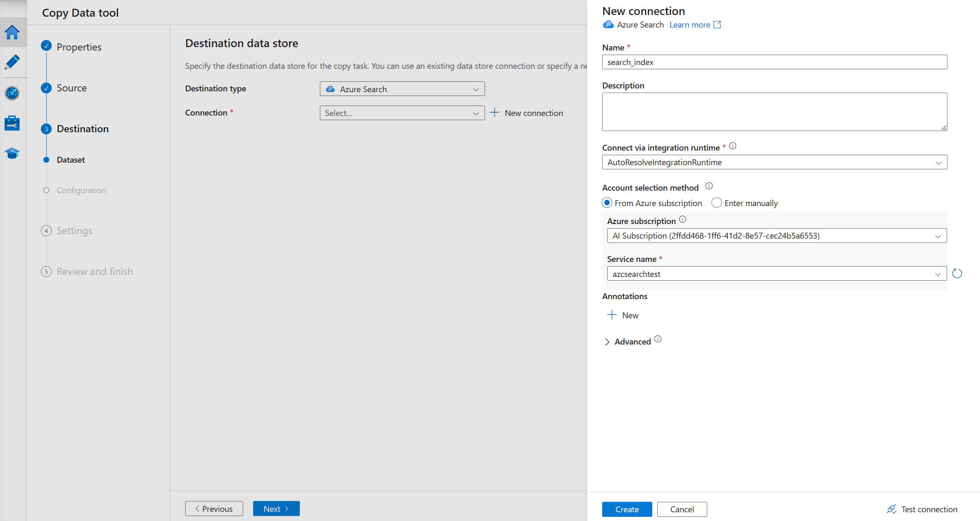The height and width of the screenshot is (521, 980).
Task: Click the info icon next to integration runtime
Action: (733, 146)
